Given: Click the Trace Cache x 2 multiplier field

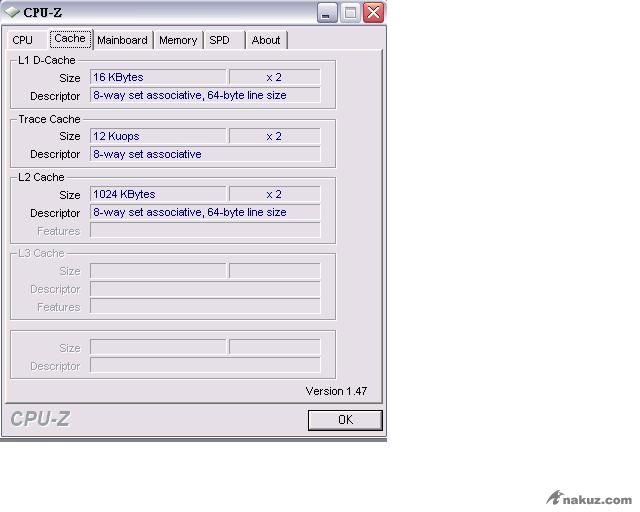Looking at the screenshot, I should [x=275, y=136].
